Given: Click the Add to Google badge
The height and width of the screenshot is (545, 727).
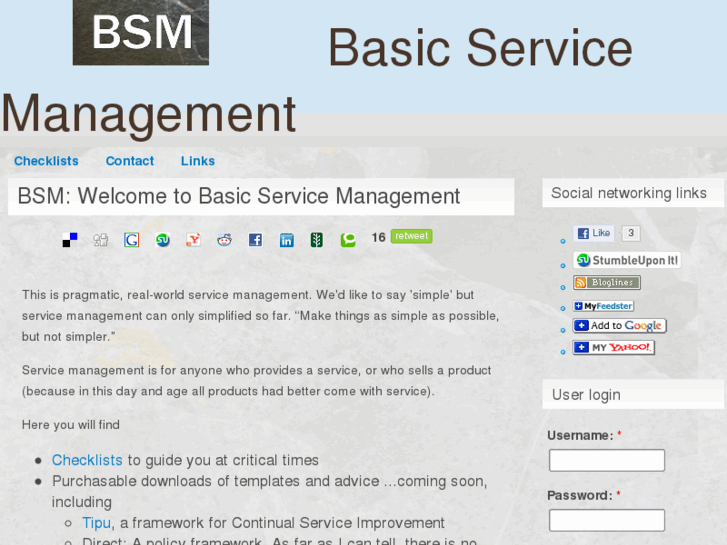Looking at the screenshot, I should (620, 326).
